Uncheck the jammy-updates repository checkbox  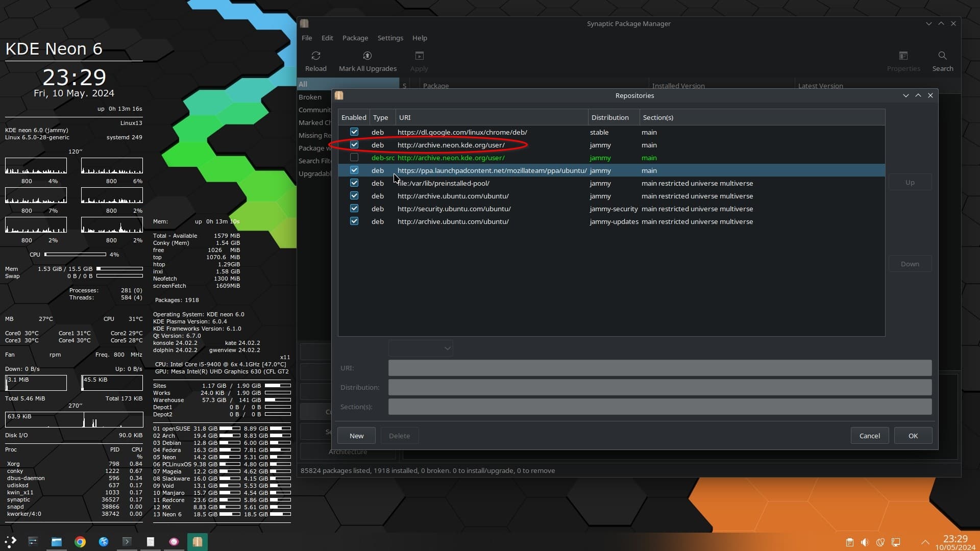[354, 221]
